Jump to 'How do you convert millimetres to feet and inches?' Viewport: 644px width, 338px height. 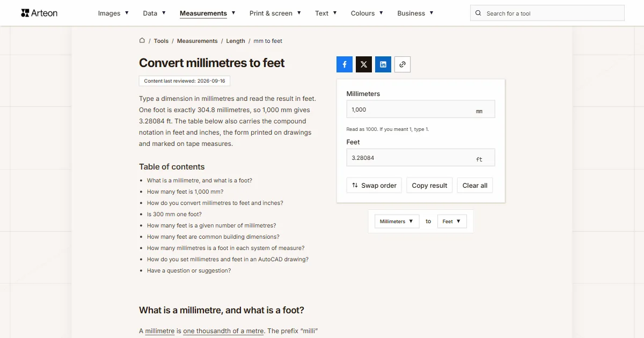215,203
